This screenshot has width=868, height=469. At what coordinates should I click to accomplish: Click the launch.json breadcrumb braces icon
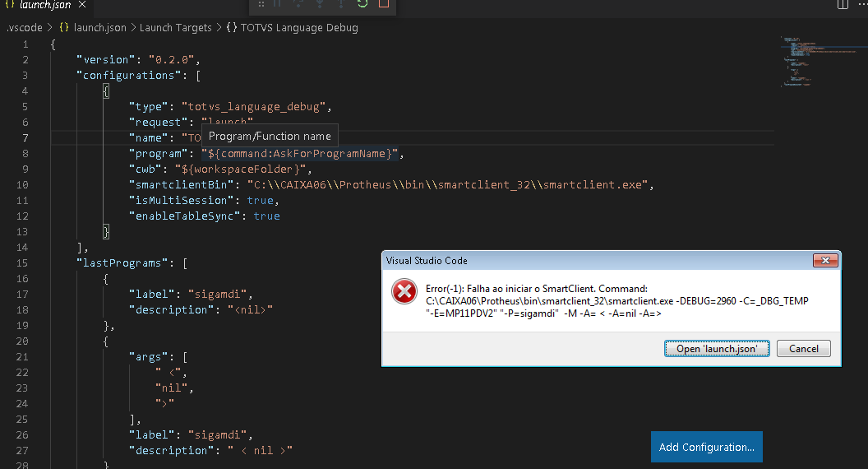click(63, 27)
